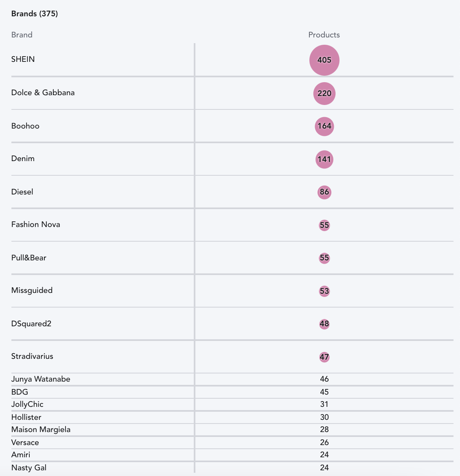Open the SHEIN brand row
460x476 pixels.
point(232,60)
